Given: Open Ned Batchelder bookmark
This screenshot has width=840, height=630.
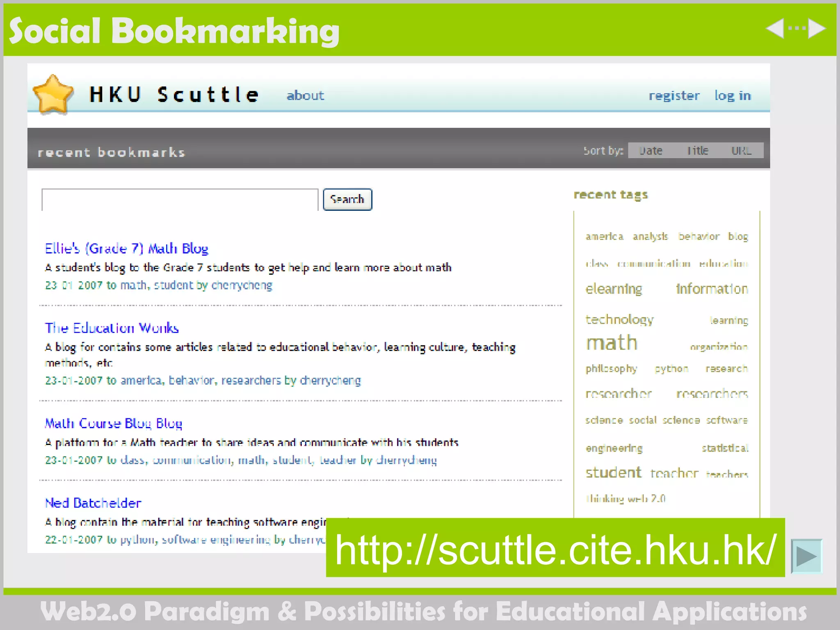Looking at the screenshot, I should (x=93, y=502).
